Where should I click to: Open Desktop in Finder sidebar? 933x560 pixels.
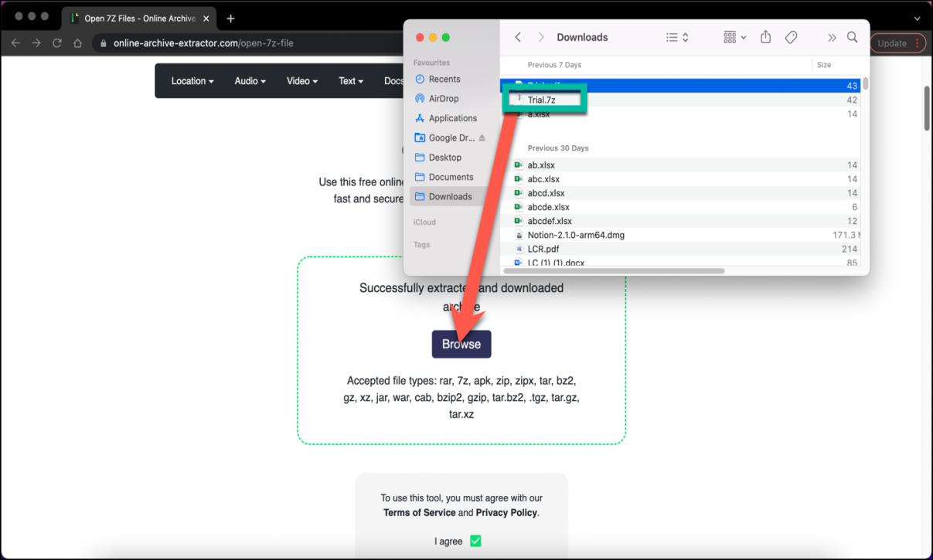tap(445, 158)
